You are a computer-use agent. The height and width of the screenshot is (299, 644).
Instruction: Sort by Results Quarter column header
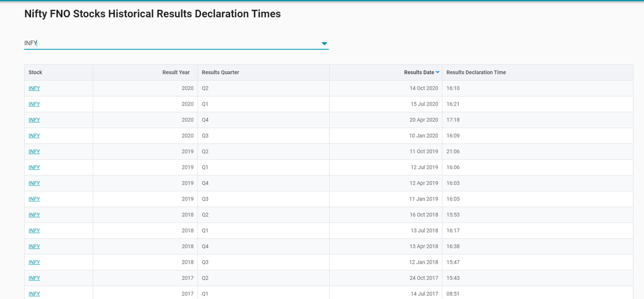point(221,72)
